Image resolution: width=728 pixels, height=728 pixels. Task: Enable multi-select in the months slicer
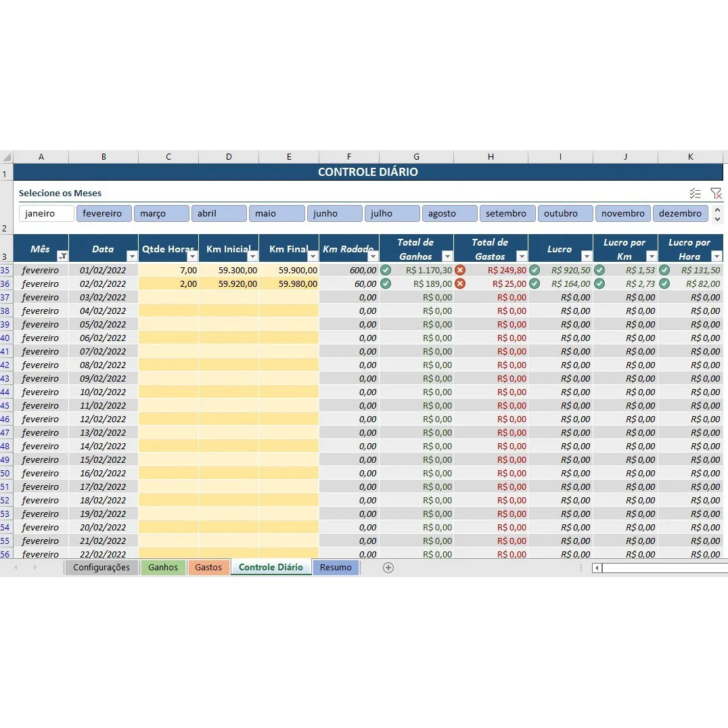pyautogui.click(x=695, y=194)
